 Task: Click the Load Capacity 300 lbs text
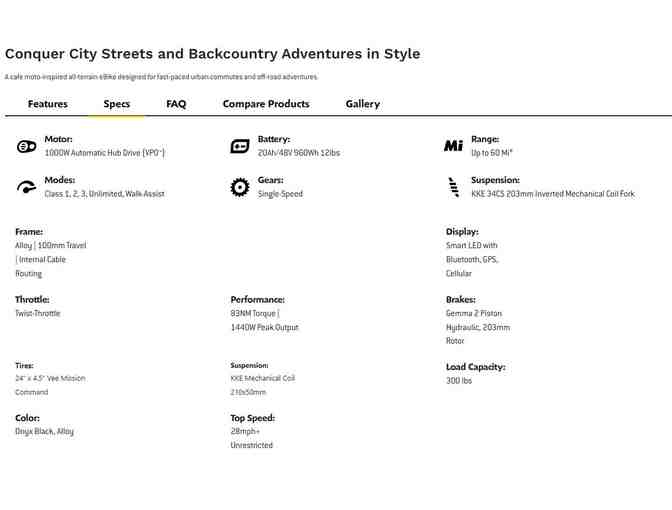(458, 381)
